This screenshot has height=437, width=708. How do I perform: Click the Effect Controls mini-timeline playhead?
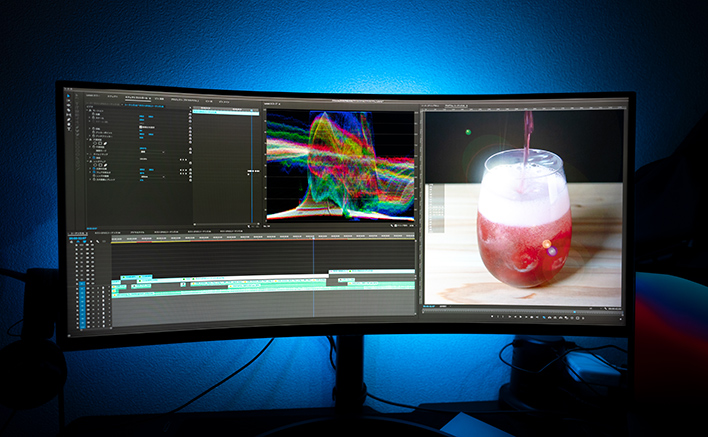tap(252, 109)
